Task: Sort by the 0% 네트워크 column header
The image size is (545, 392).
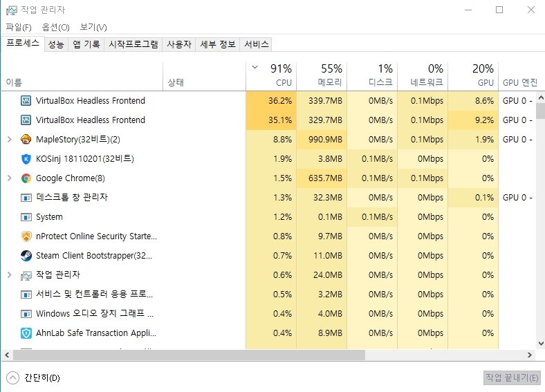Action: click(x=423, y=77)
